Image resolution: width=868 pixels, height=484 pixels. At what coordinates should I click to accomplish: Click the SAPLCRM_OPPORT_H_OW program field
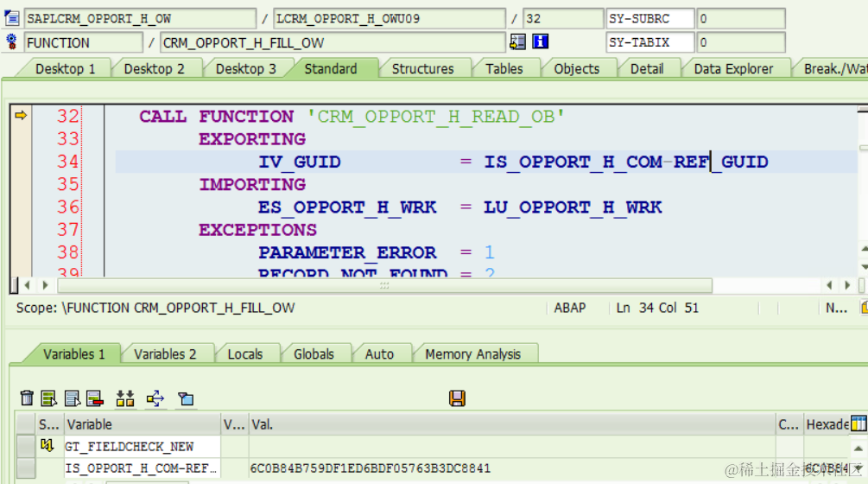tap(140, 18)
